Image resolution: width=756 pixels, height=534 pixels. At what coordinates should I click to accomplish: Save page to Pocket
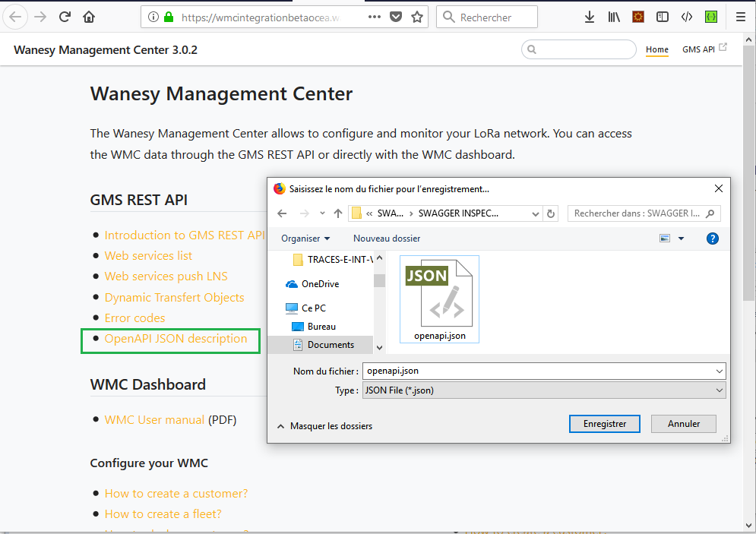[x=396, y=17]
